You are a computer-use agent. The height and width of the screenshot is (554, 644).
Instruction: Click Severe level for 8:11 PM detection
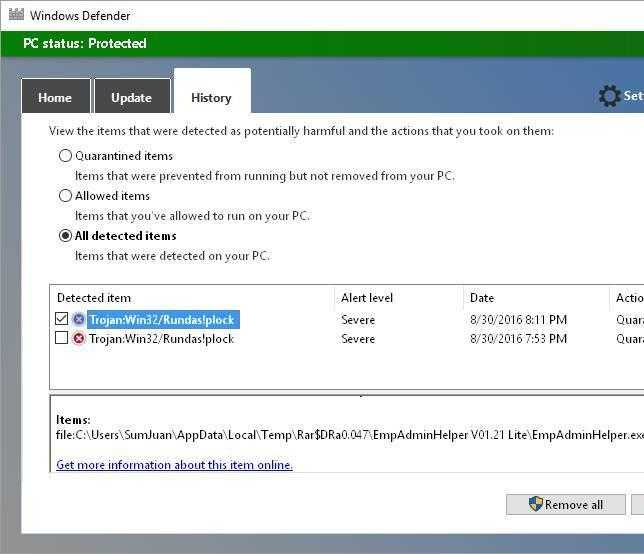click(x=358, y=320)
